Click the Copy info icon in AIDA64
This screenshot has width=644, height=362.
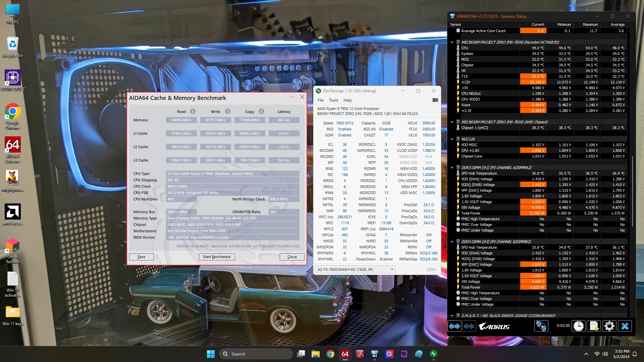pos(261,111)
